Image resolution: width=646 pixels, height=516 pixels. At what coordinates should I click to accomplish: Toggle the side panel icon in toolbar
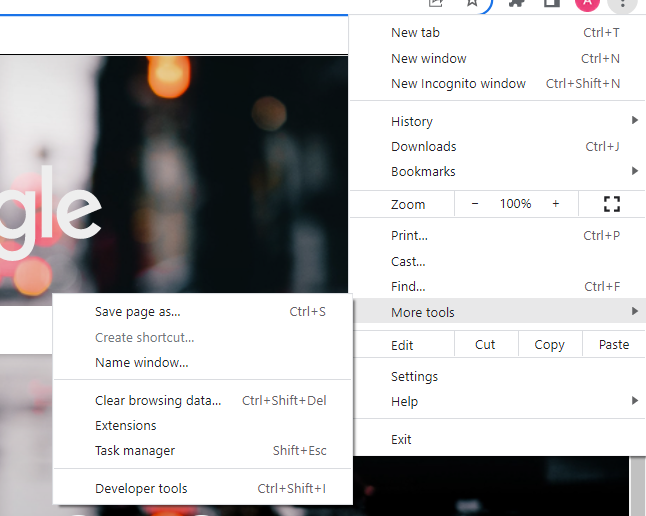tap(552, 3)
